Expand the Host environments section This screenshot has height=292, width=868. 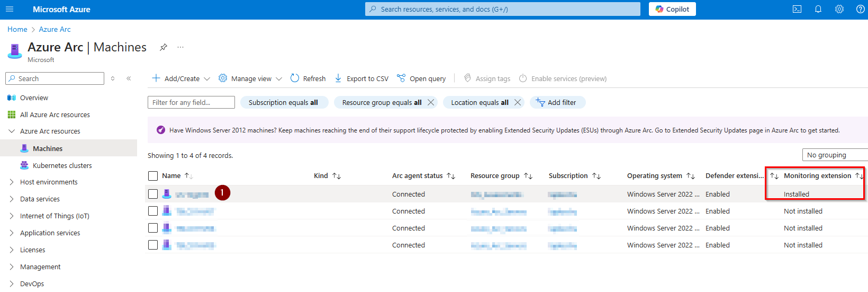[49, 182]
